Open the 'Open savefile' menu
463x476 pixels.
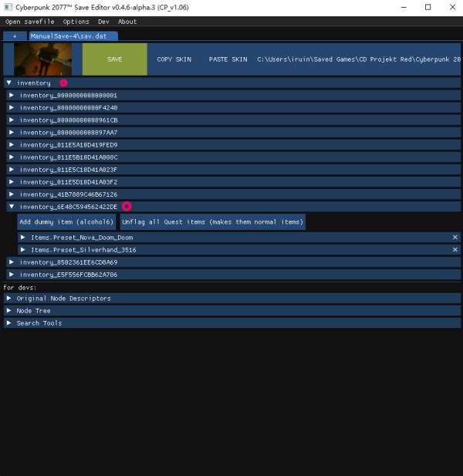(29, 22)
